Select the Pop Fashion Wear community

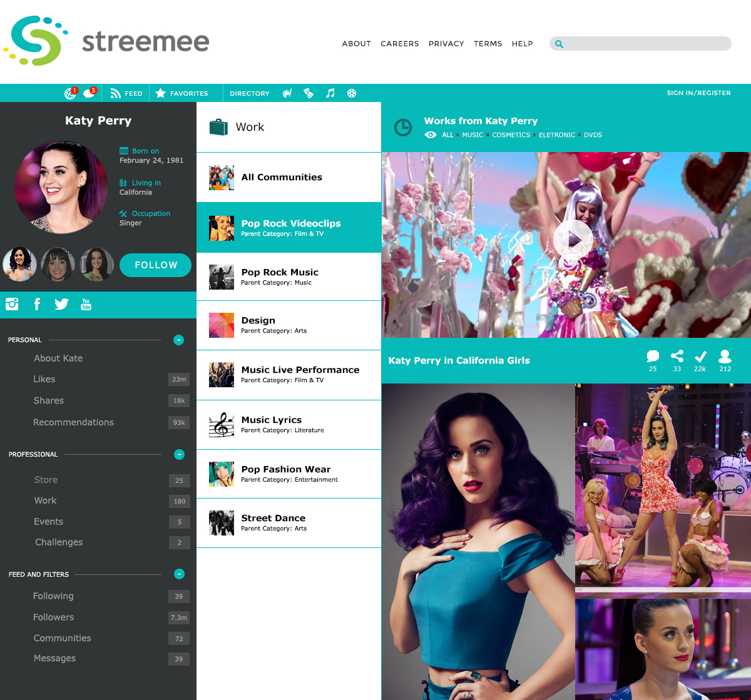pyautogui.click(x=289, y=474)
